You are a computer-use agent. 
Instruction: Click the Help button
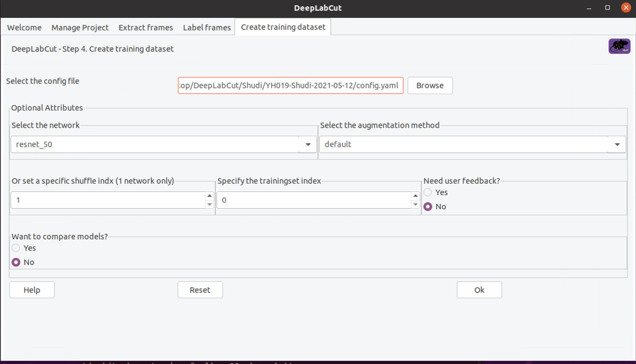point(32,290)
